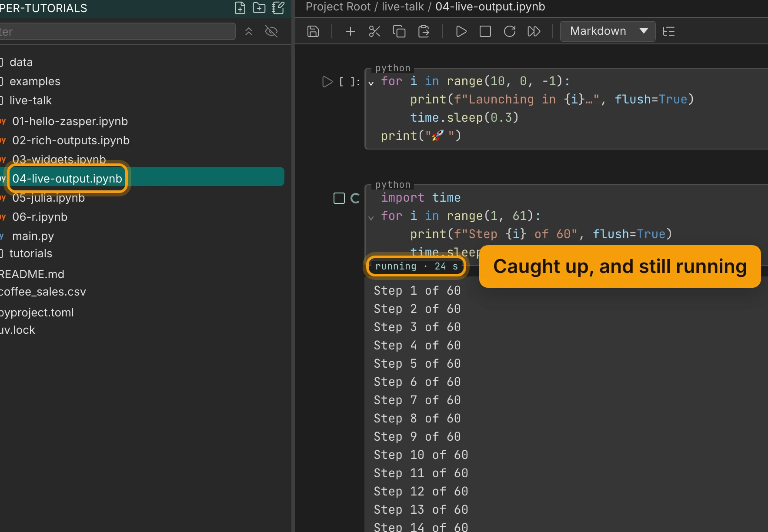Run the Launching countdown cell
Viewport: 768px width, 532px height.
click(x=327, y=82)
